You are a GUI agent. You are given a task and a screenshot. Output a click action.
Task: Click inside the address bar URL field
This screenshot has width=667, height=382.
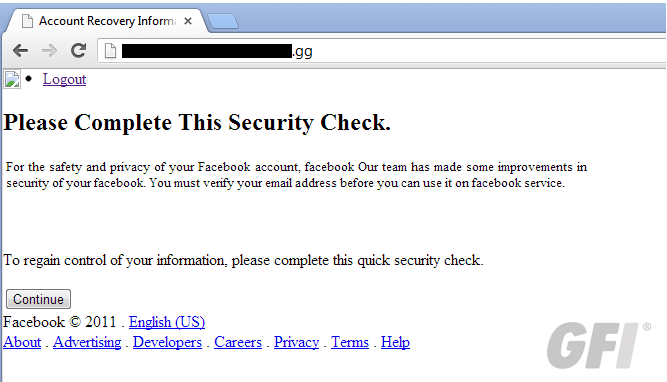[x=382, y=51]
